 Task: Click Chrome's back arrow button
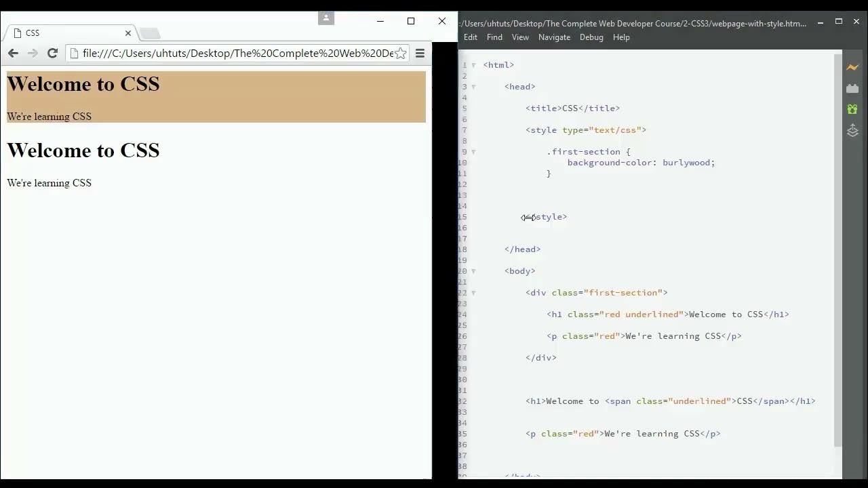(x=13, y=53)
